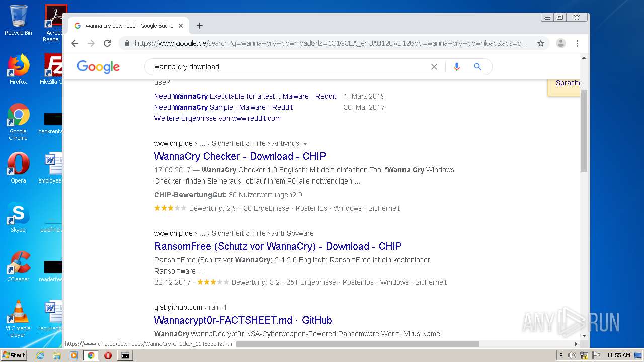This screenshot has height=362, width=644.
Task: Click the address bar URL
Action: pos(331,43)
